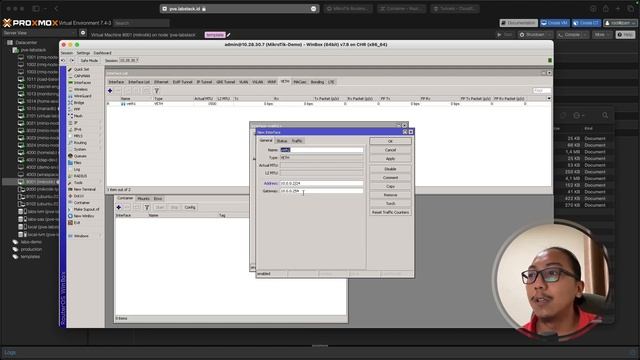Expand IP submenu in WinBox sidebar
This screenshot has width=640, height=360.
(x=85, y=122)
